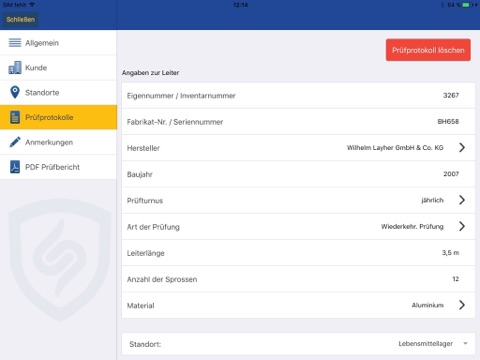Click the Angaben zur Leiter heading
The width and height of the screenshot is (480, 360).
[x=150, y=73]
